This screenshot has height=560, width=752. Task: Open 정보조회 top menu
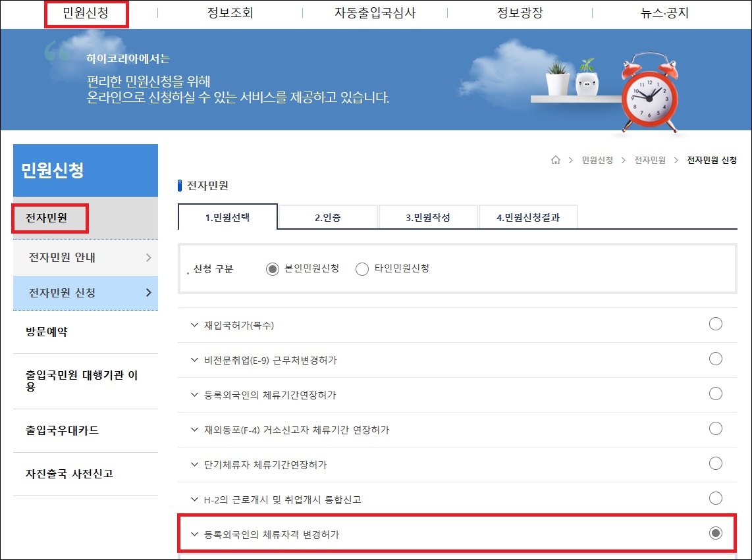tap(230, 13)
